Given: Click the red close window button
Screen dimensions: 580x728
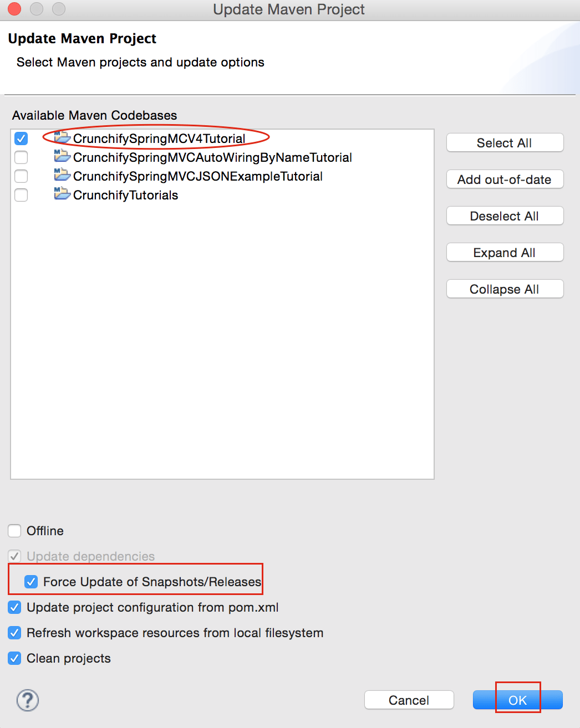Looking at the screenshot, I should click(14, 9).
